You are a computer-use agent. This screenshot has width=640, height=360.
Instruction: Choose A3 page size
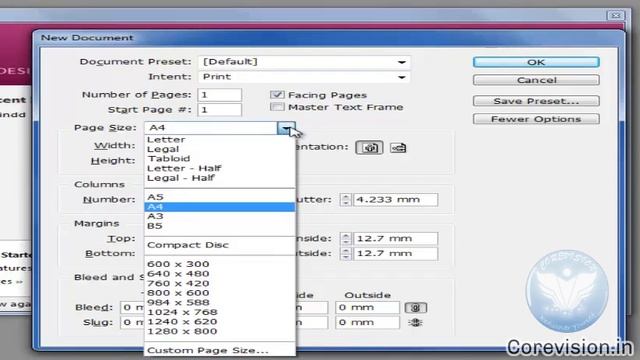coord(220,216)
